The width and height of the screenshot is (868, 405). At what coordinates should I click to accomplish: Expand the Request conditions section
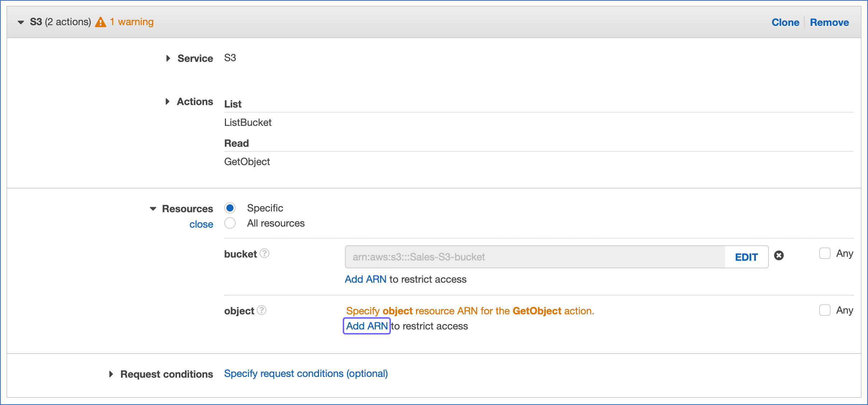[111, 374]
